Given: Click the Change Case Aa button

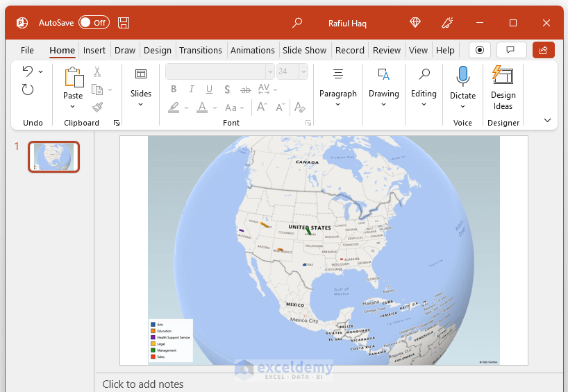Looking at the screenshot, I should [x=231, y=108].
